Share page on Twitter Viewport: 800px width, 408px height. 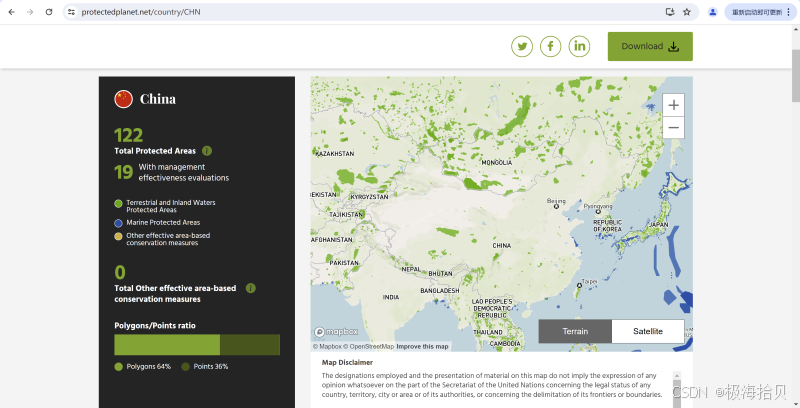(x=522, y=46)
